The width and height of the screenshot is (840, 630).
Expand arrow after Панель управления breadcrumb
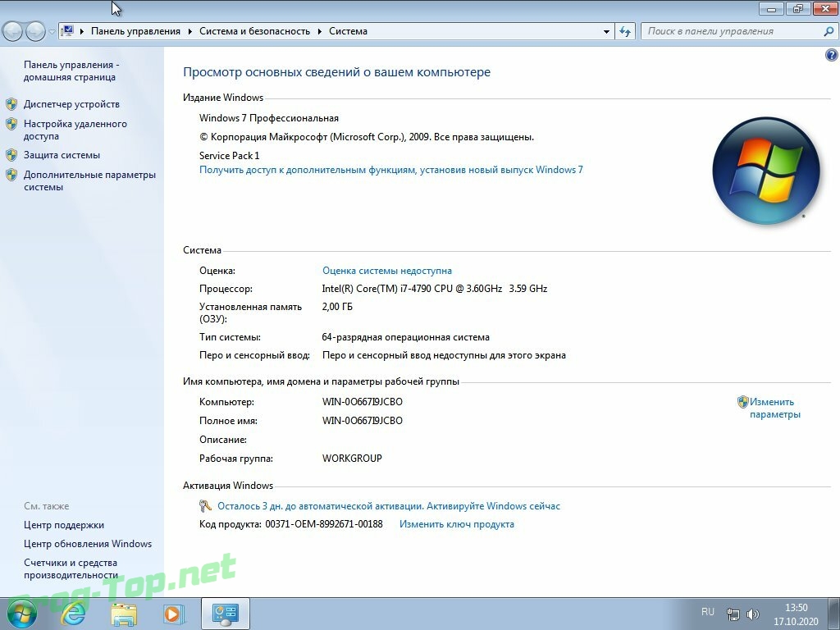point(190,32)
